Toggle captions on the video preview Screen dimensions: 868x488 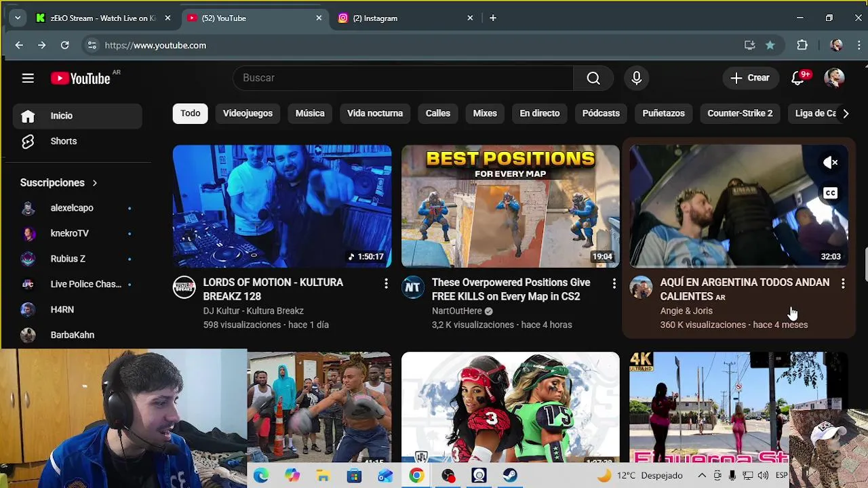(831, 193)
